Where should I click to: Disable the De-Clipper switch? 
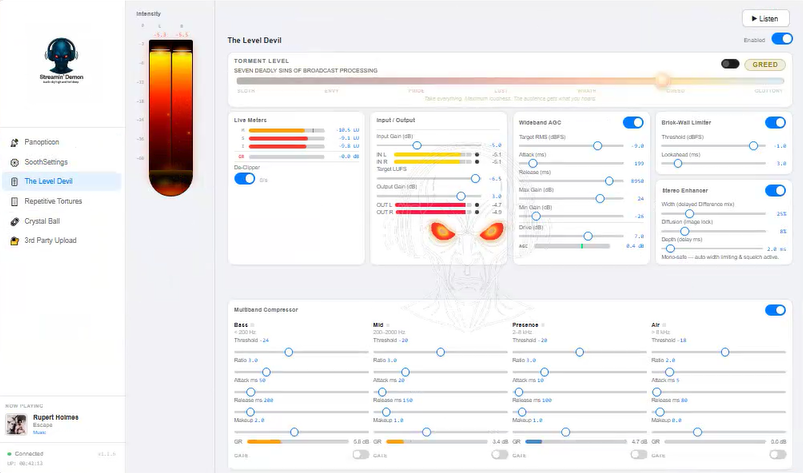(x=244, y=179)
